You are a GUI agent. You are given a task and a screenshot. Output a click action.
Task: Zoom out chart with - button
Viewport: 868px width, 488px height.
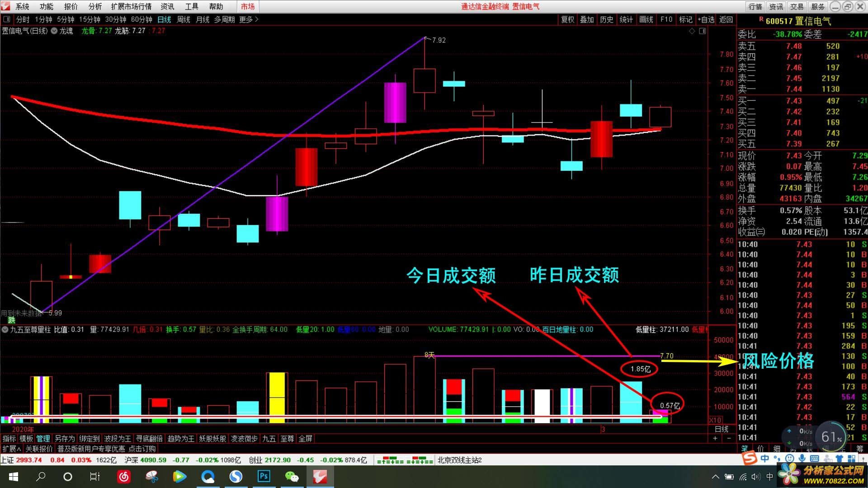(729, 438)
